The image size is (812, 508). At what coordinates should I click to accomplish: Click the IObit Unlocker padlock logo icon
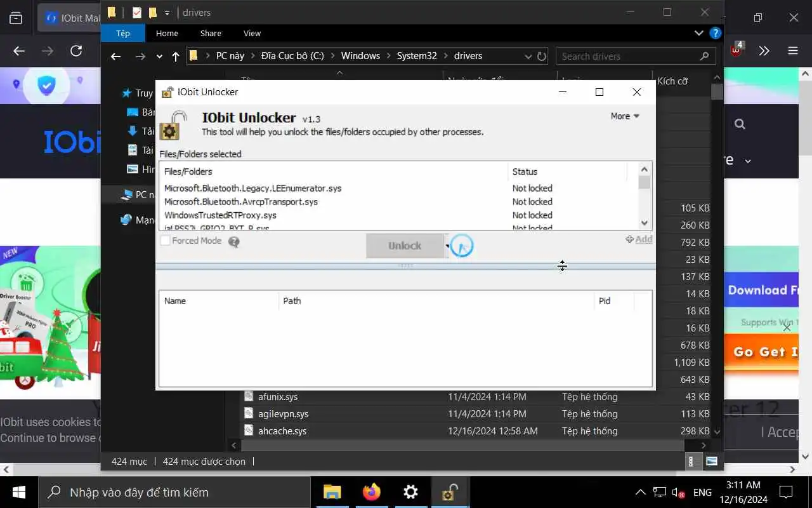point(173,124)
